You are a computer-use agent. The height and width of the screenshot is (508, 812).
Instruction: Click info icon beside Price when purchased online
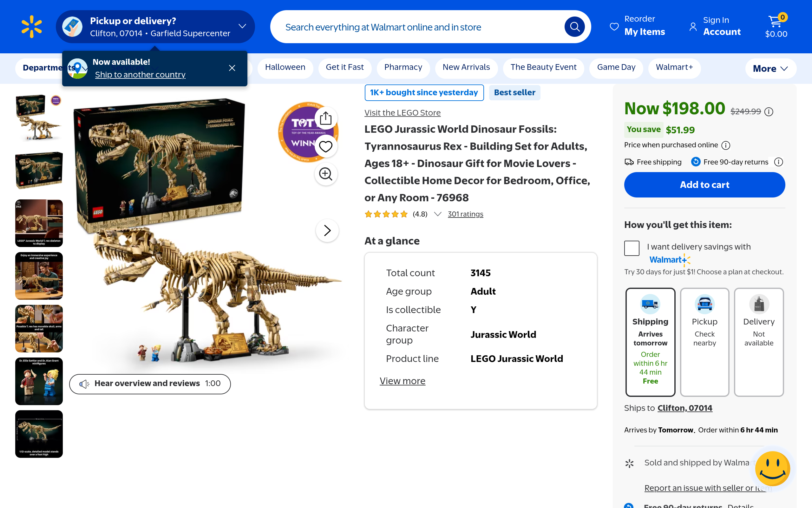click(x=726, y=145)
